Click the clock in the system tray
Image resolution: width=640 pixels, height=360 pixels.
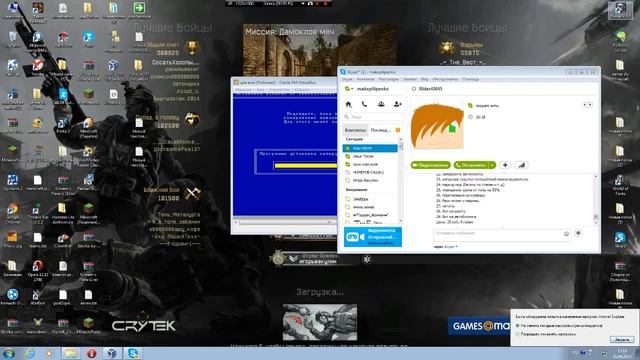(x=622, y=353)
